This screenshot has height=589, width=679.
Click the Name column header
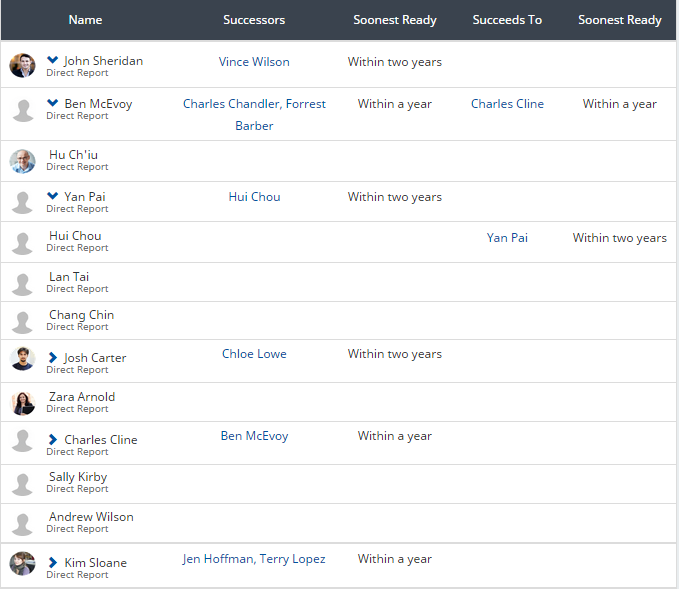(85, 20)
